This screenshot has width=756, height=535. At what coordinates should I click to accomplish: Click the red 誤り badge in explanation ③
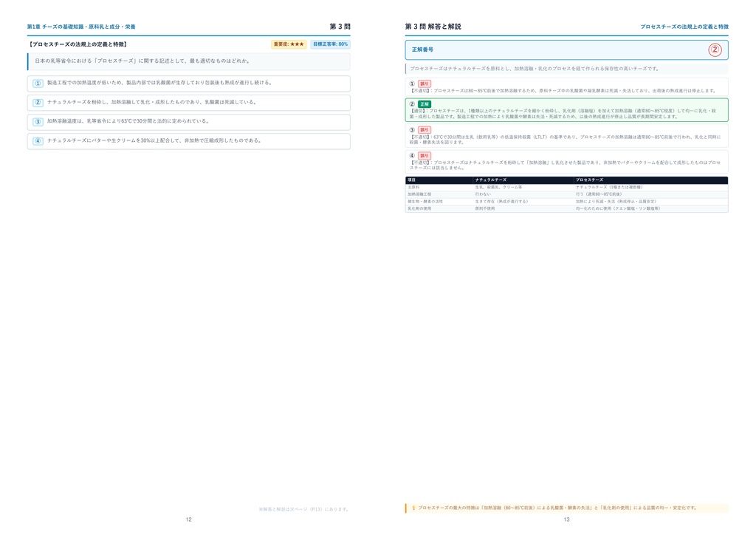pyautogui.click(x=425, y=130)
